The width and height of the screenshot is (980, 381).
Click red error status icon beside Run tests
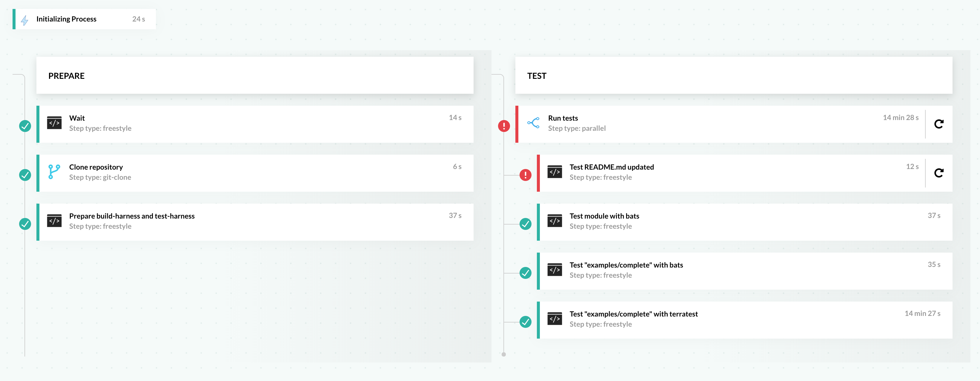[504, 126]
